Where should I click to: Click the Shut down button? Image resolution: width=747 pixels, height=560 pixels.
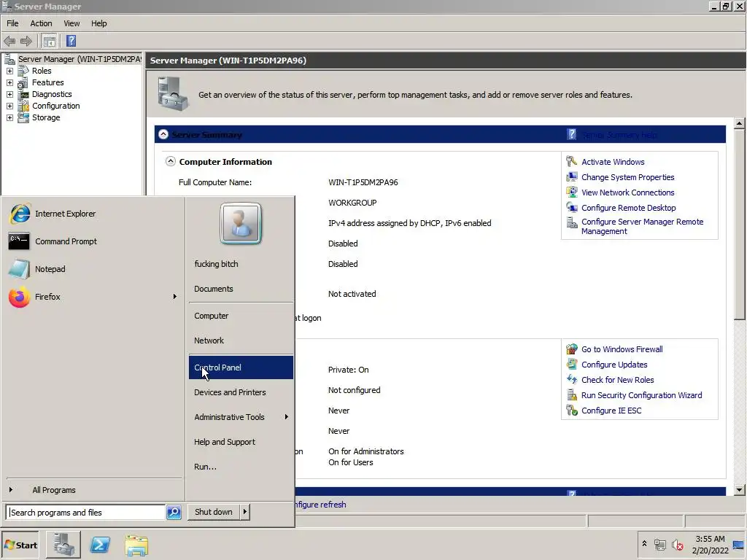click(x=214, y=512)
